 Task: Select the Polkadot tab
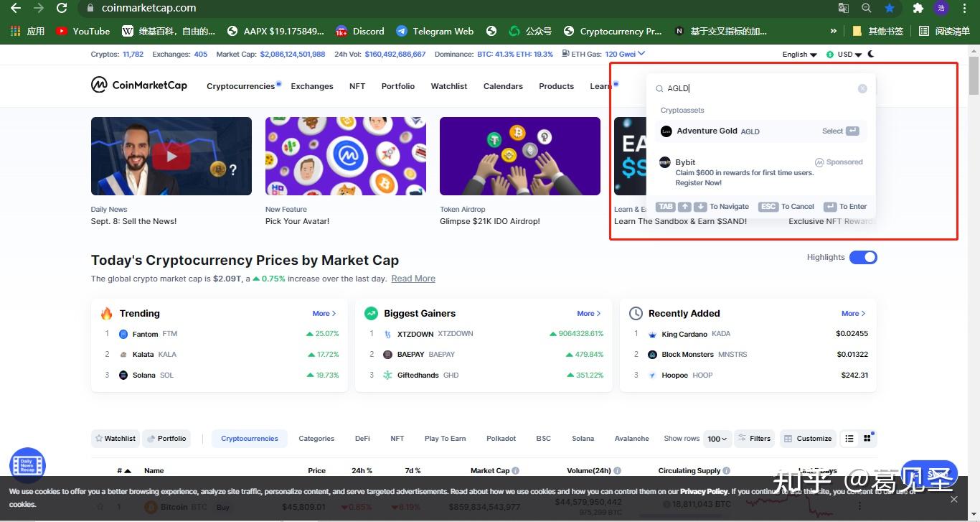pyautogui.click(x=501, y=438)
